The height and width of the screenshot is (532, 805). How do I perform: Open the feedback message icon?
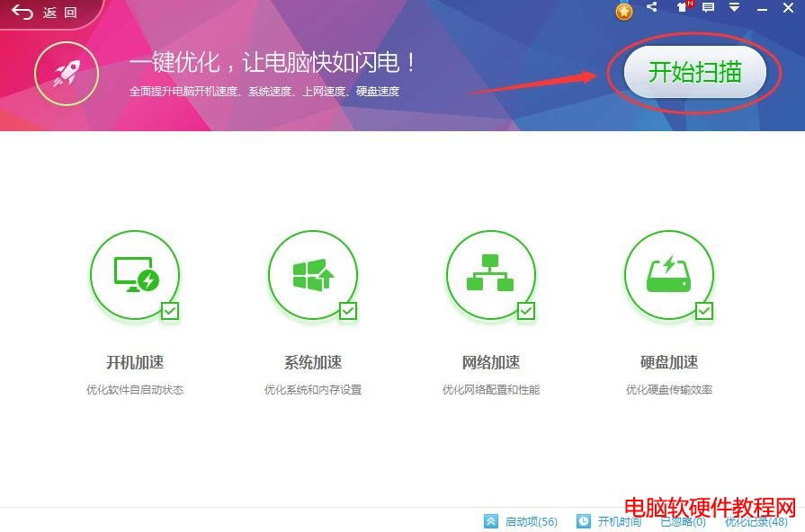(x=708, y=8)
